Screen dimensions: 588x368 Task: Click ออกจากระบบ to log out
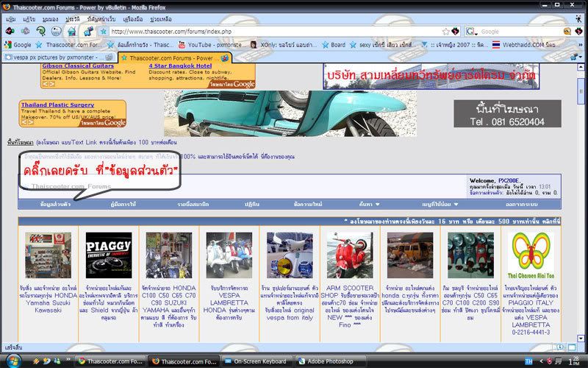point(522,205)
